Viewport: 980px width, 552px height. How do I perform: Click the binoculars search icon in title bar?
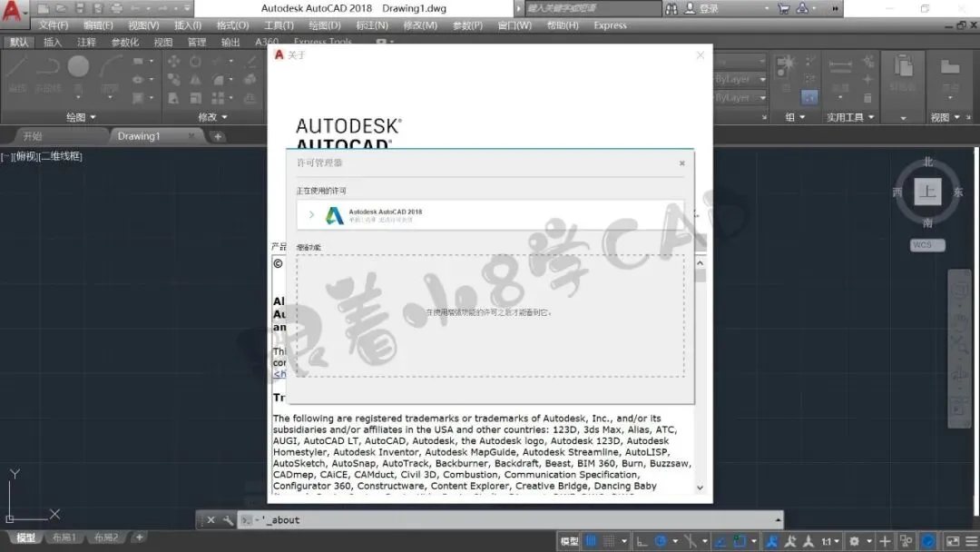tap(671, 9)
